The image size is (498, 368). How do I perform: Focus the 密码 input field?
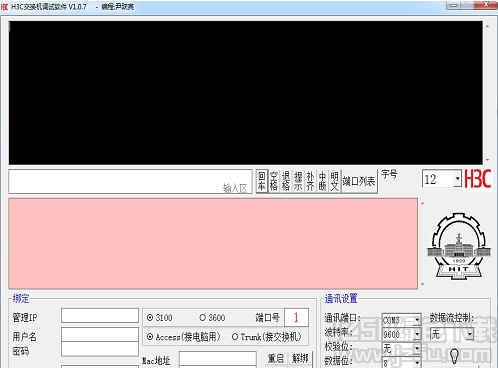pos(100,349)
